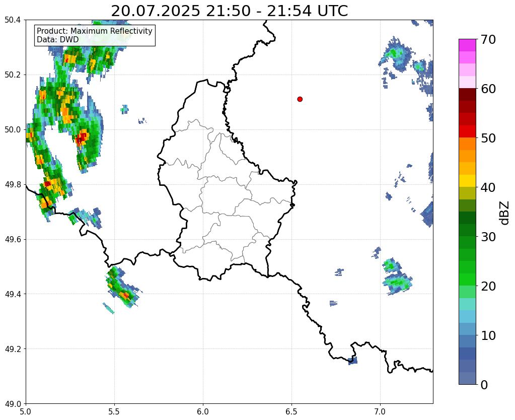Click the colorbar tick value 50
The width and height of the screenshot is (515, 420).
(x=488, y=138)
